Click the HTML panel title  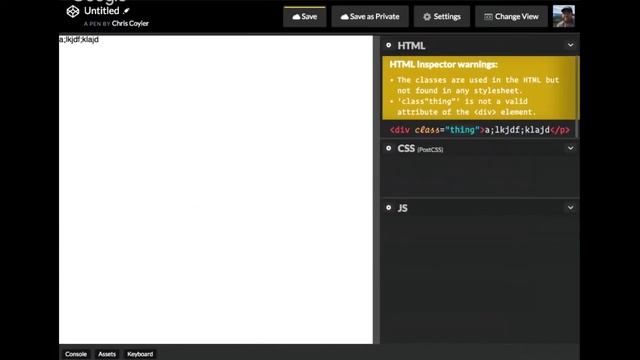tap(411, 46)
